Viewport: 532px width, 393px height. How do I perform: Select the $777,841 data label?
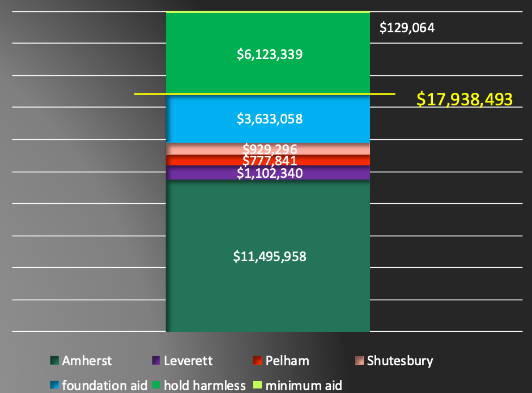pos(270,161)
